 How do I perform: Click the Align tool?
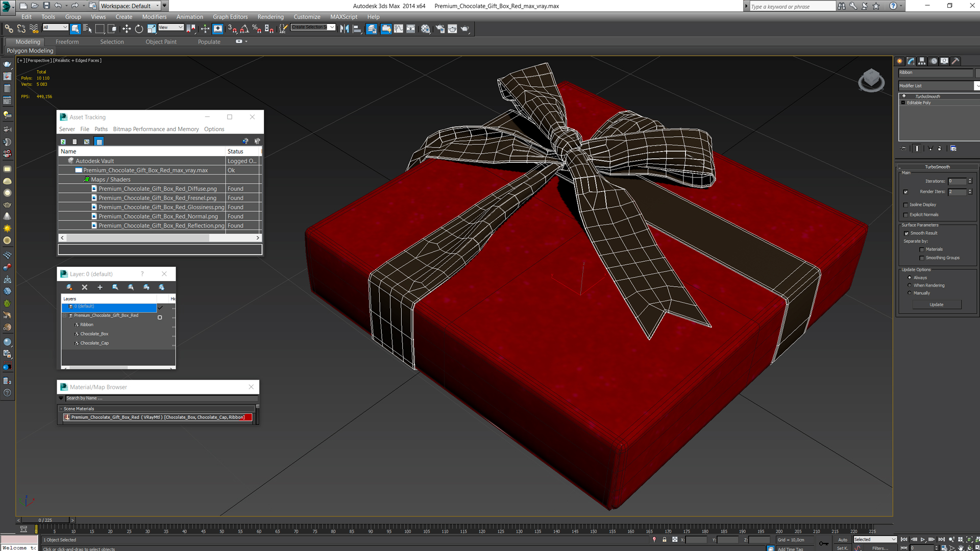357,29
